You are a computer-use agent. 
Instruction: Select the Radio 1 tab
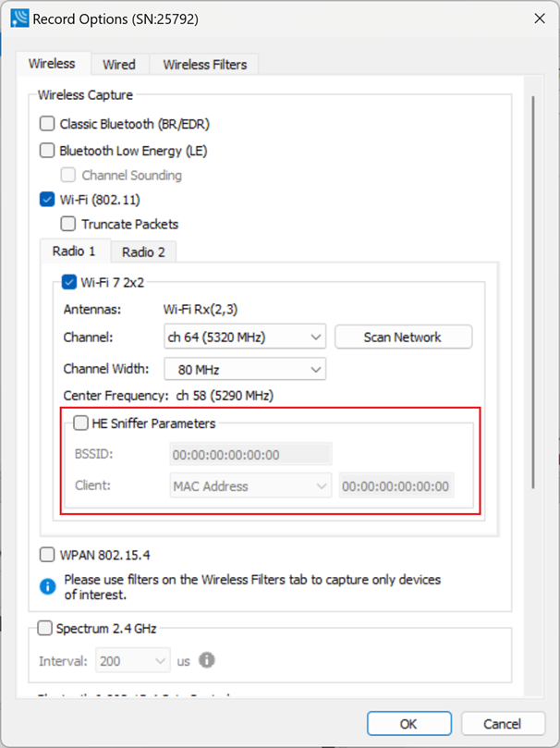click(74, 251)
